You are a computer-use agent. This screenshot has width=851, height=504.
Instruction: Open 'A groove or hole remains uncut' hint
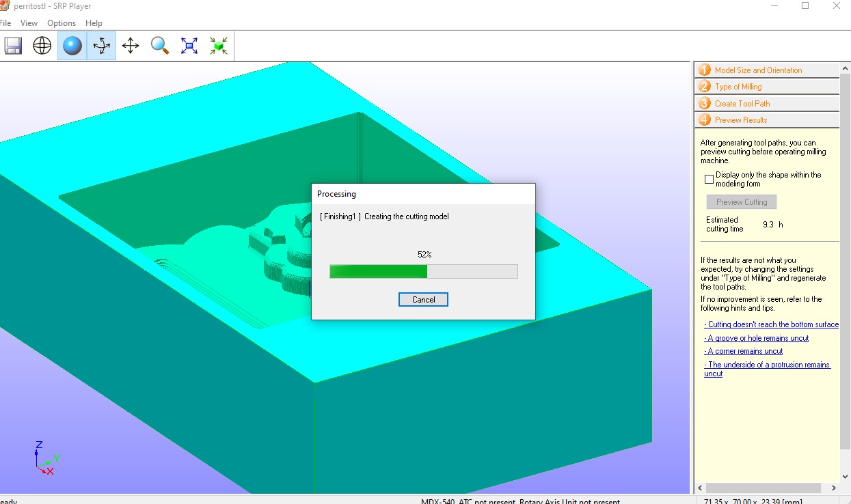pyautogui.click(x=756, y=338)
